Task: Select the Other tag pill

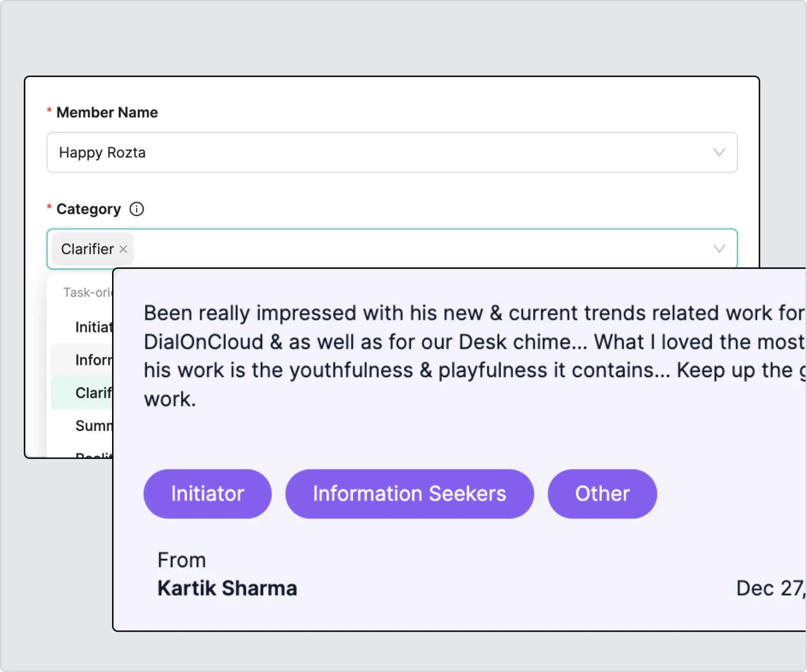Action: (x=602, y=494)
